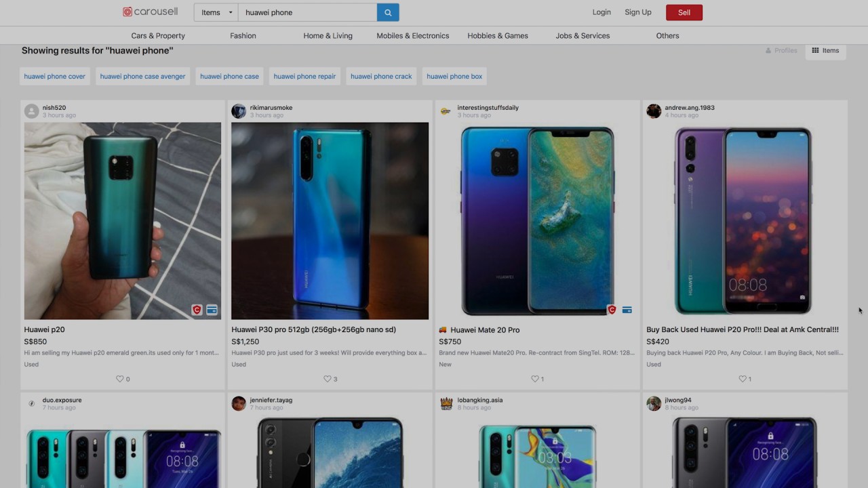
Task: Like the Huawei p20 listing heart
Action: point(120,379)
